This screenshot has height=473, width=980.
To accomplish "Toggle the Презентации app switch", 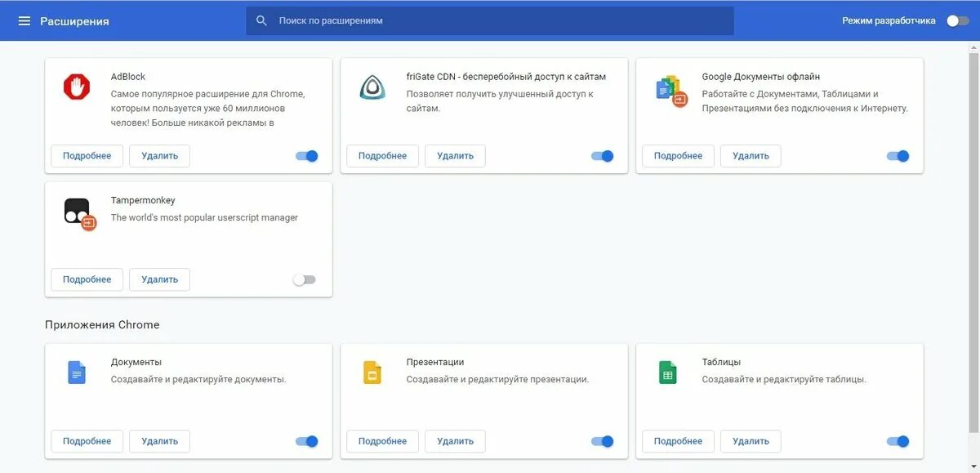I will (x=602, y=441).
